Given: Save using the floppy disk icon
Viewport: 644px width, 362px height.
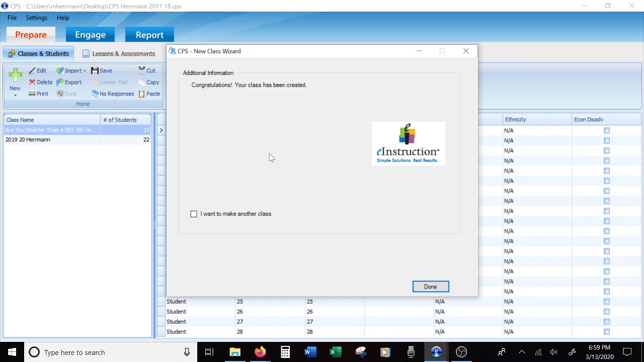Looking at the screenshot, I should (x=101, y=71).
